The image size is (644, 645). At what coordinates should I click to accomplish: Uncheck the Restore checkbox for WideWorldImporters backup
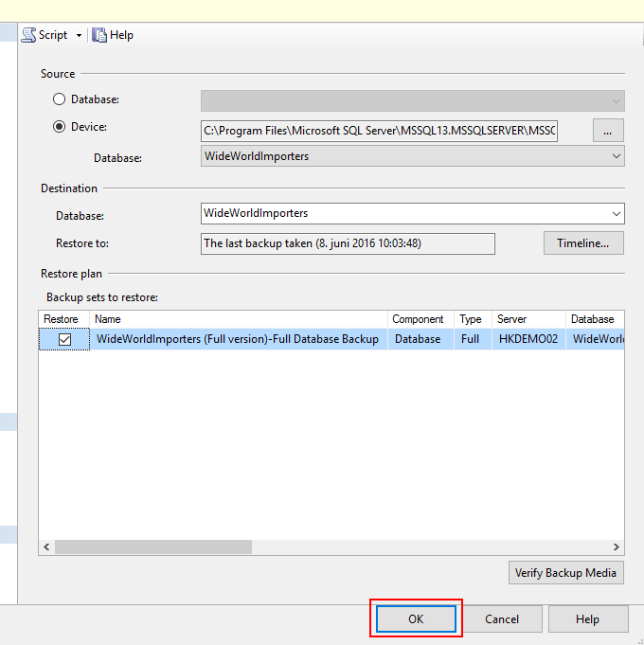click(x=64, y=339)
